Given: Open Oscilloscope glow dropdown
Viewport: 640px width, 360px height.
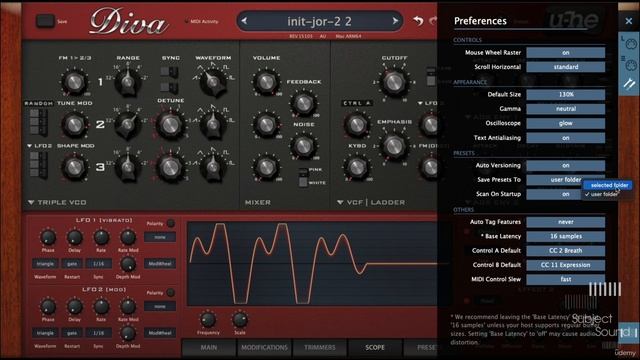Looking at the screenshot, I should coord(565,123).
